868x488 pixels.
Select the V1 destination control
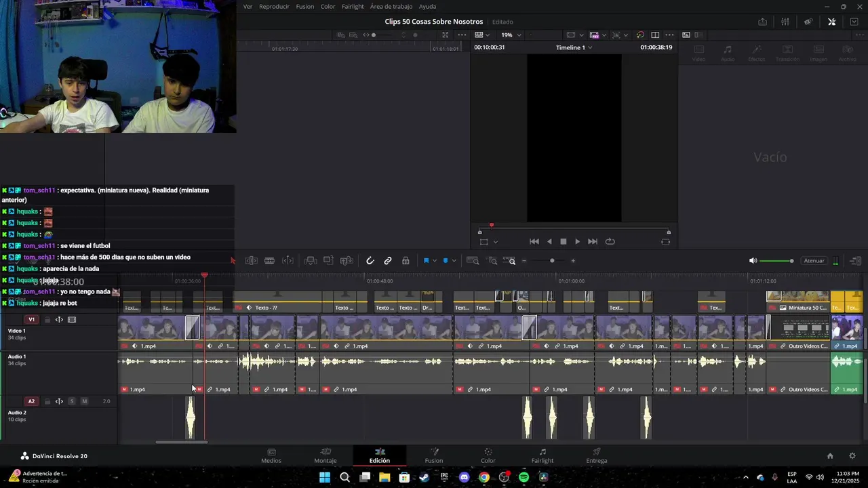(31, 320)
